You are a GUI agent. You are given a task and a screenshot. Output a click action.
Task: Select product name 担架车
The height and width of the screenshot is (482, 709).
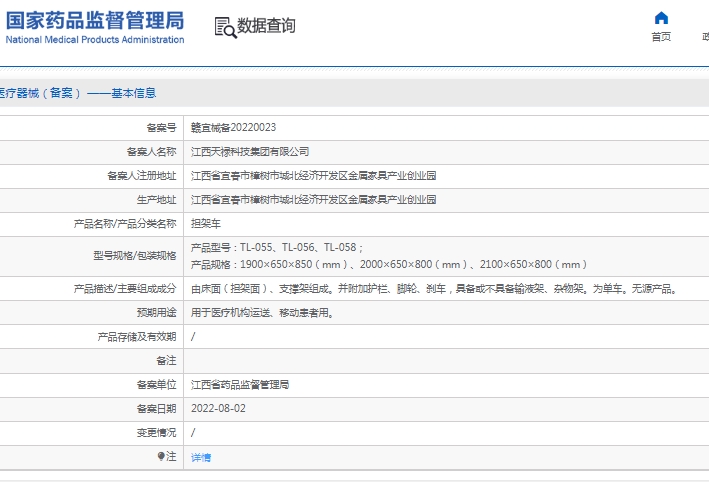click(206, 224)
